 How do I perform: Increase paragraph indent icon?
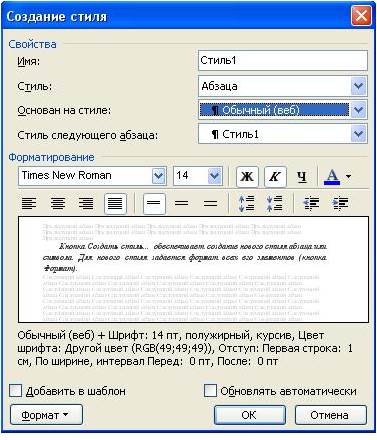coord(340,203)
